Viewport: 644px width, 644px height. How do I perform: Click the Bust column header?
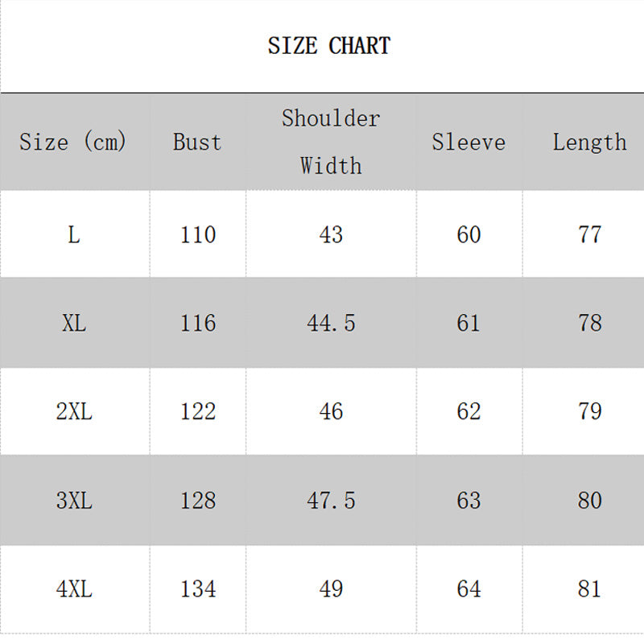[197, 142]
